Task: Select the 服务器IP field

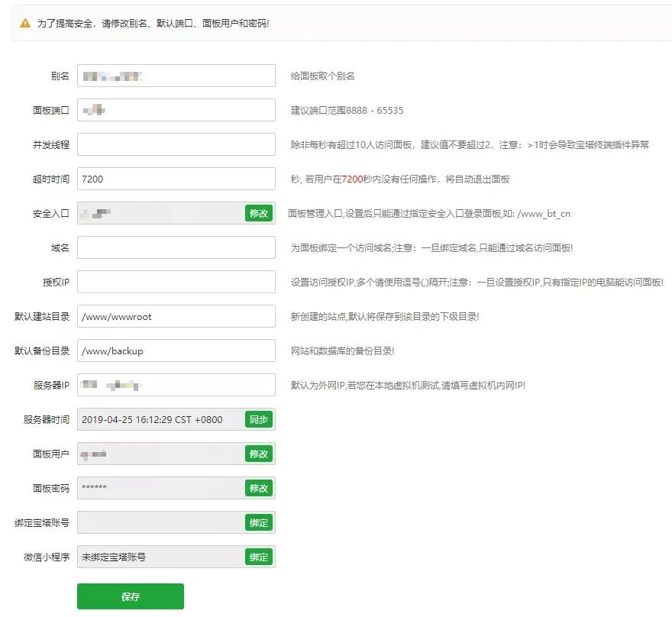Action: (x=176, y=385)
